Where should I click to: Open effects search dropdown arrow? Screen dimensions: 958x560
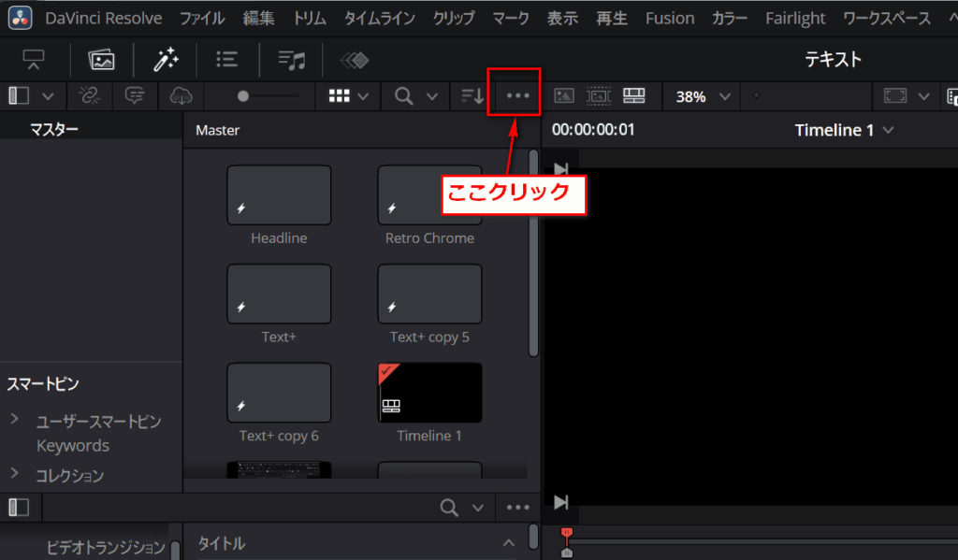coord(478,508)
